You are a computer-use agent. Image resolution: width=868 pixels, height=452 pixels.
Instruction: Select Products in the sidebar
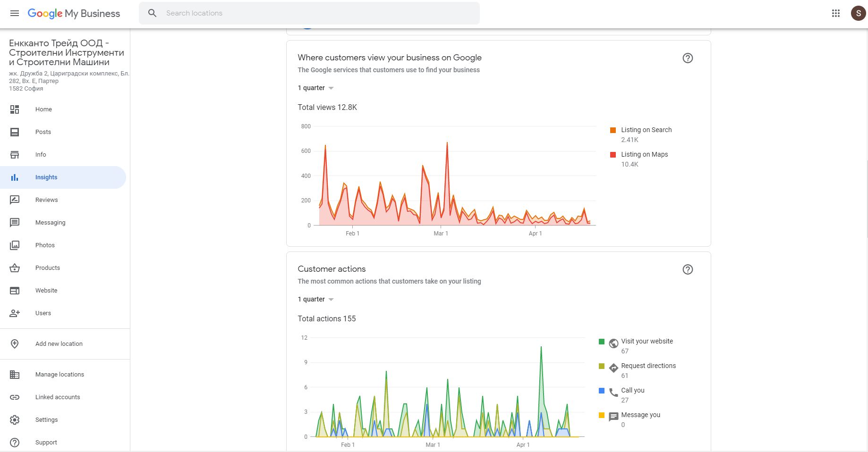(47, 268)
